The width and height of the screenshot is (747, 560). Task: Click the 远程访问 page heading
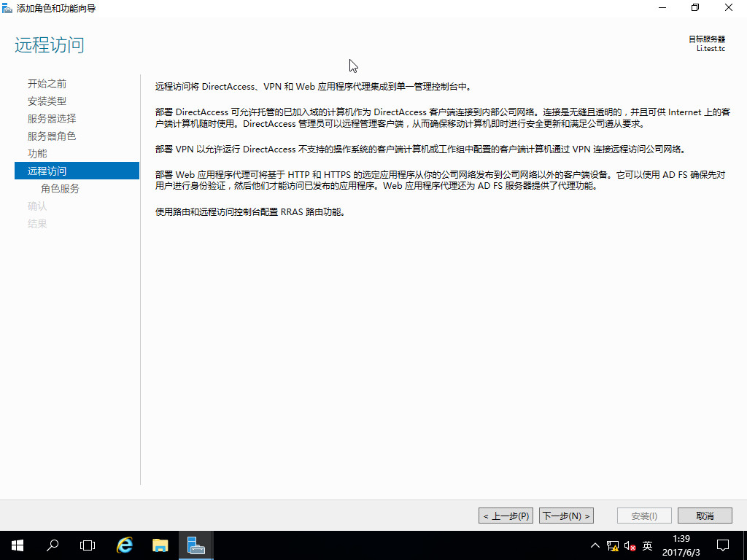point(50,45)
